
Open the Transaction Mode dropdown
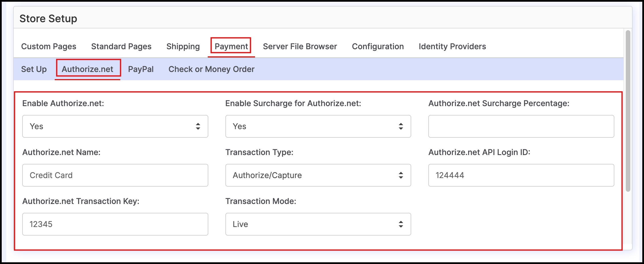coord(318,224)
